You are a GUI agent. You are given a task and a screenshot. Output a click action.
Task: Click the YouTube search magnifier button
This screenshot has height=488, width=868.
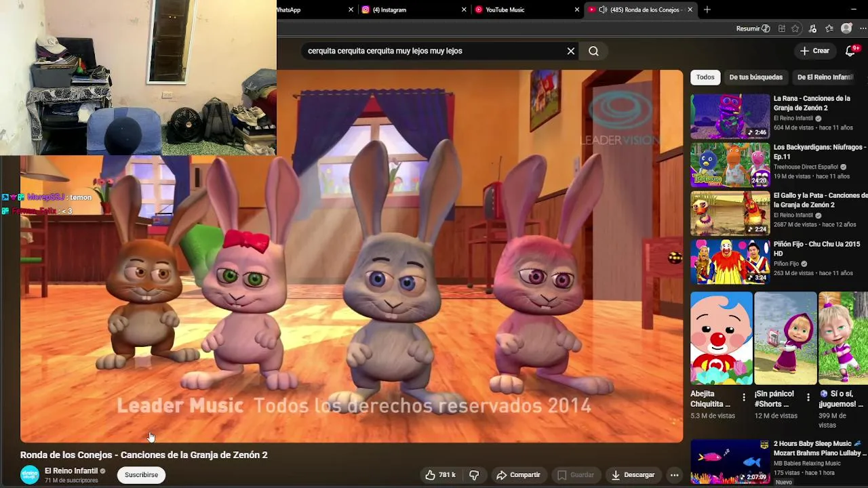point(593,51)
